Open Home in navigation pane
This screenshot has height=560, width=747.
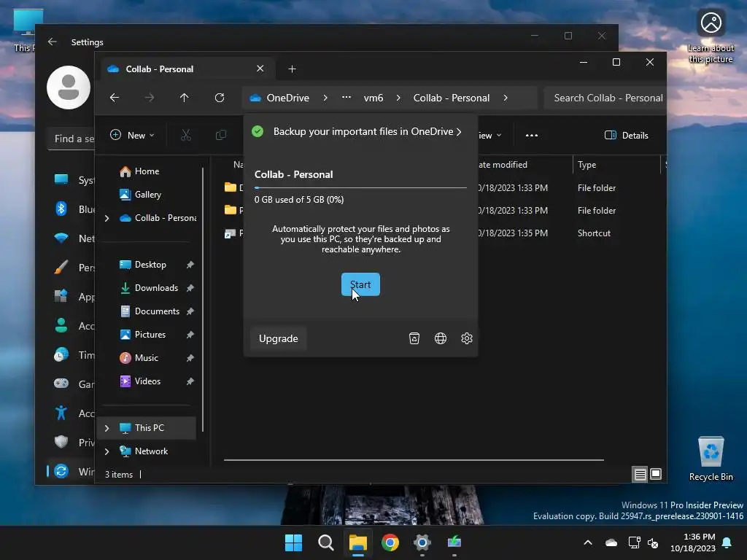pyautogui.click(x=147, y=171)
